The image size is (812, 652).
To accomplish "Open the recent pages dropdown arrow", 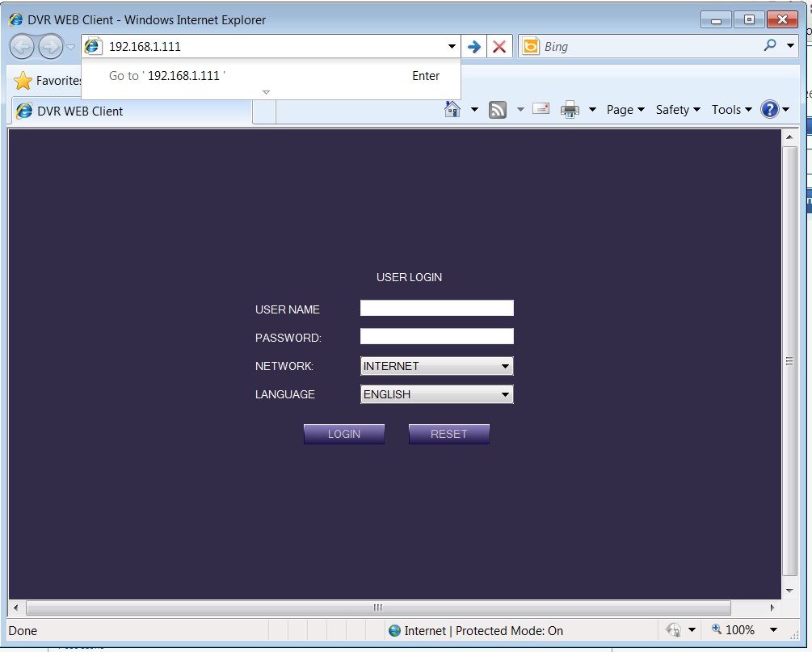I will pyautogui.click(x=71, y=47).
